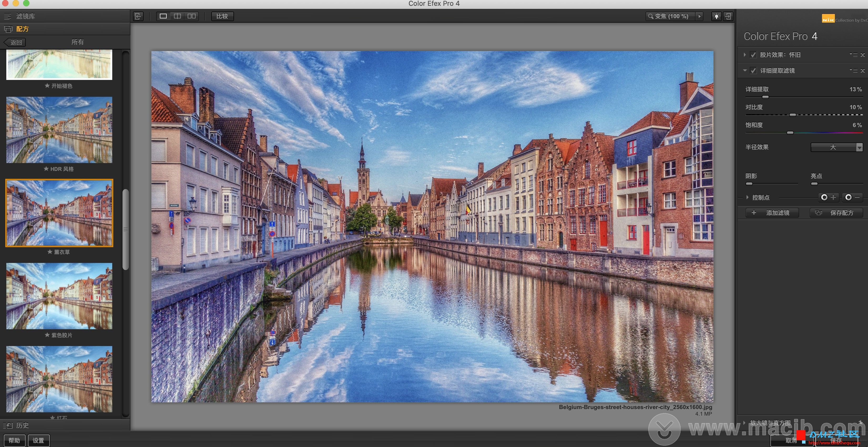Remove the 详细提取滤镜 filter

[x=862, y=70]
